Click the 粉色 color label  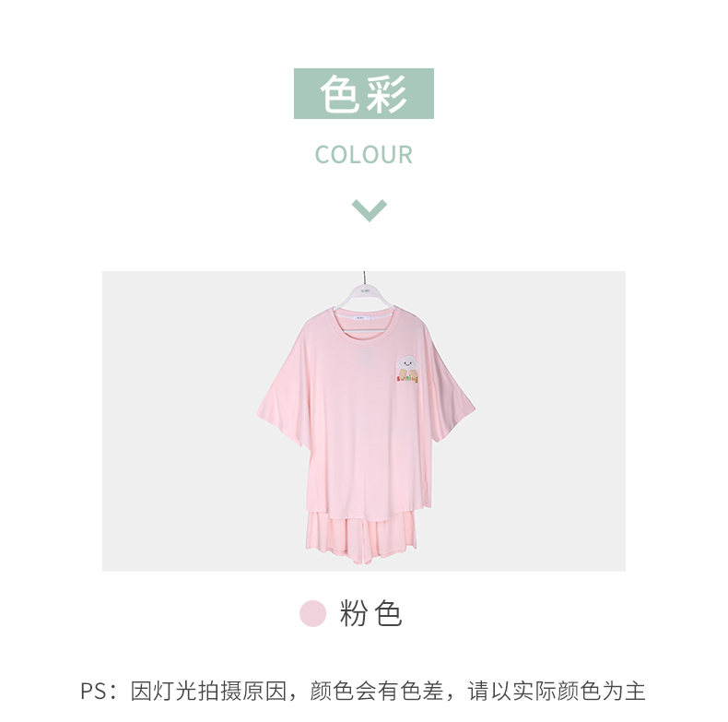pyautogui.click(x=370, y=613)
